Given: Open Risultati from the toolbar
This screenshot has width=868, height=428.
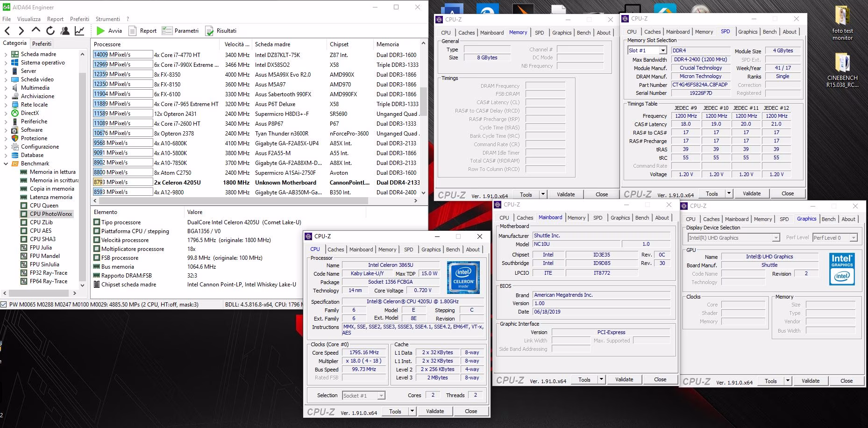Looking at the screenshot, I should coord(221,31).
